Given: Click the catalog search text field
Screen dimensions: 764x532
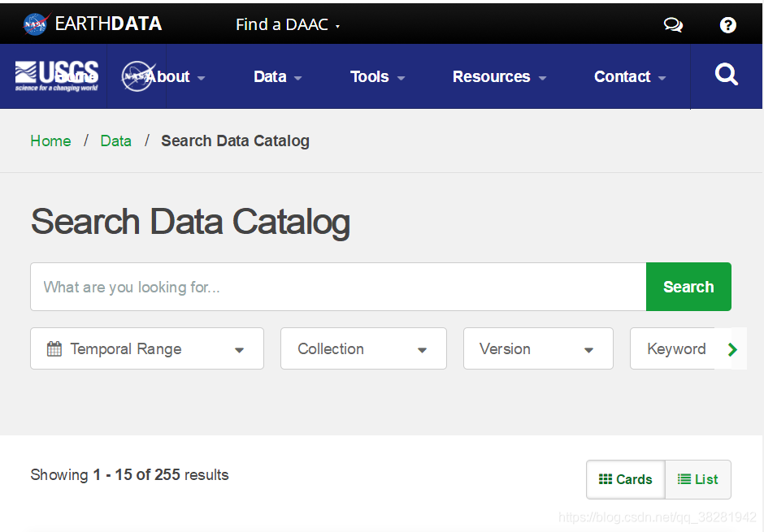Looking at the screenshot, I should 338,287.
